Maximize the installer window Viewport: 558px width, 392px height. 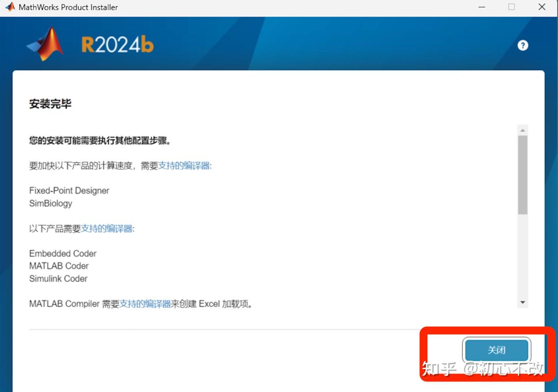511,7
